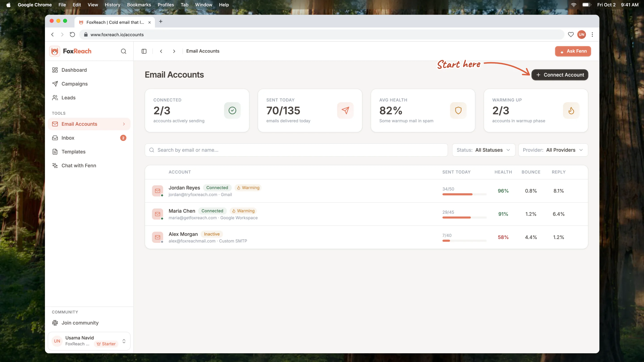The height and width of the screenshot is (362, 644).
Task: Open Inbox in the sidebar
Action: (x=89, y=138)
